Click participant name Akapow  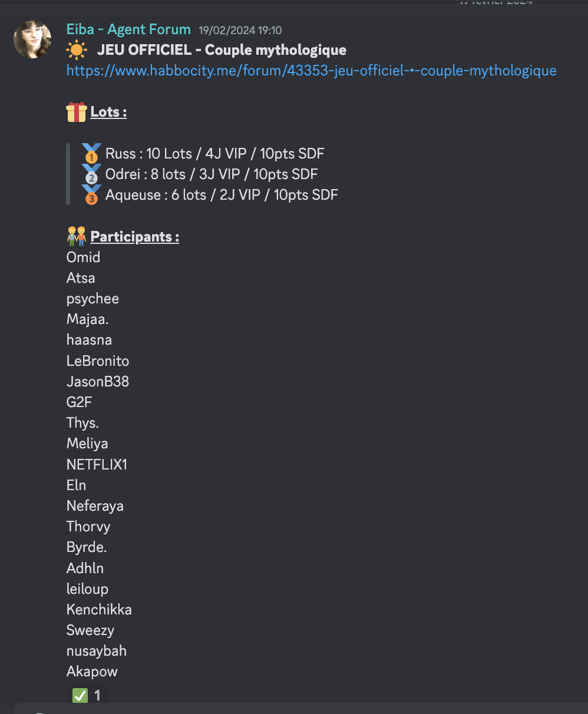92,672
